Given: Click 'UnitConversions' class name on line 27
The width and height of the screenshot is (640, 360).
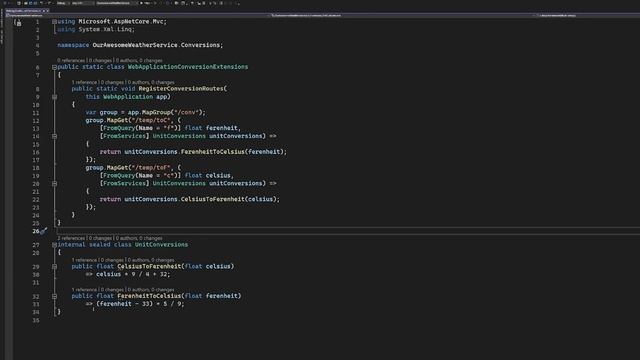Looking at the screenshot, I should 161,244.
